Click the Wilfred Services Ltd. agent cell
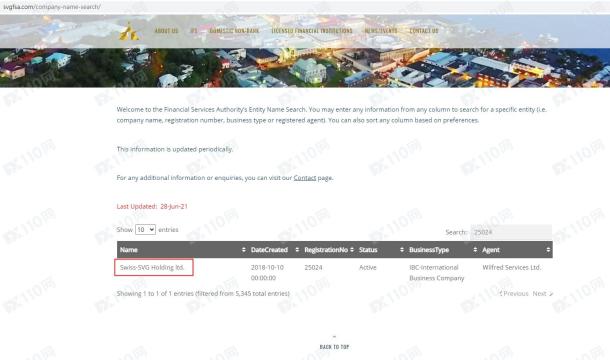Viewport: 610px width, 360px height. pos(512,268)
